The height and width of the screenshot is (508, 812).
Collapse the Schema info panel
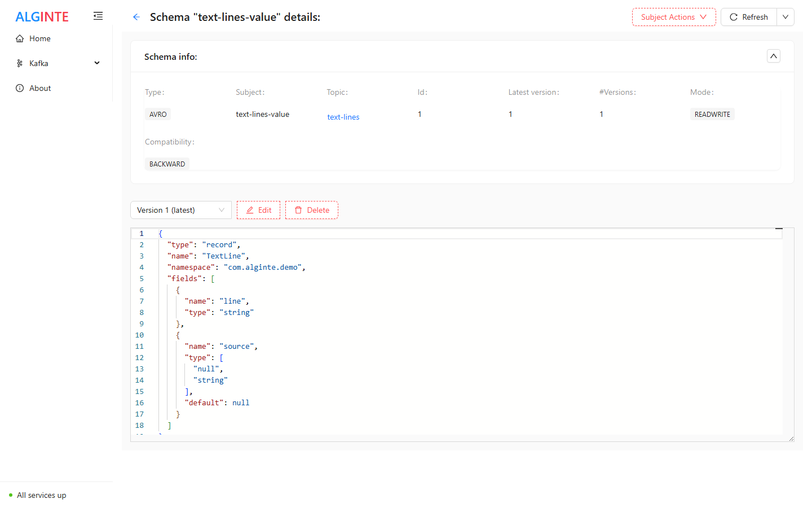(x=774, y=56)
